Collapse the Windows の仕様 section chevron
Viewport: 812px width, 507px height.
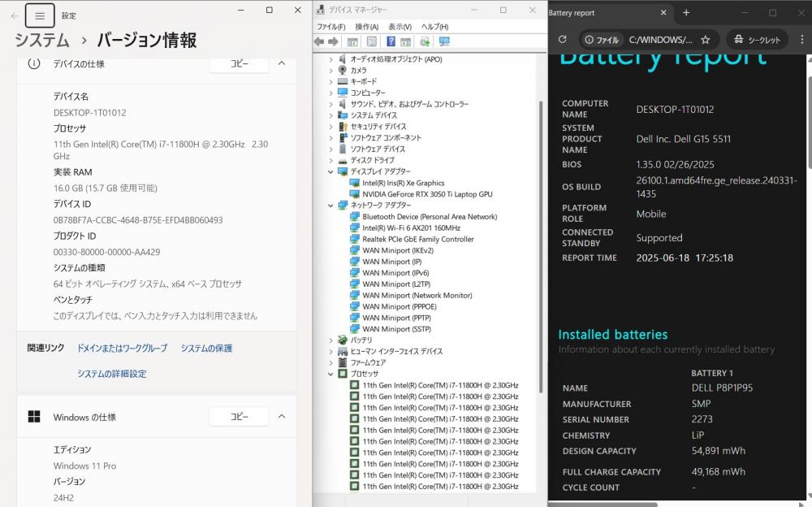click(282, 416)
